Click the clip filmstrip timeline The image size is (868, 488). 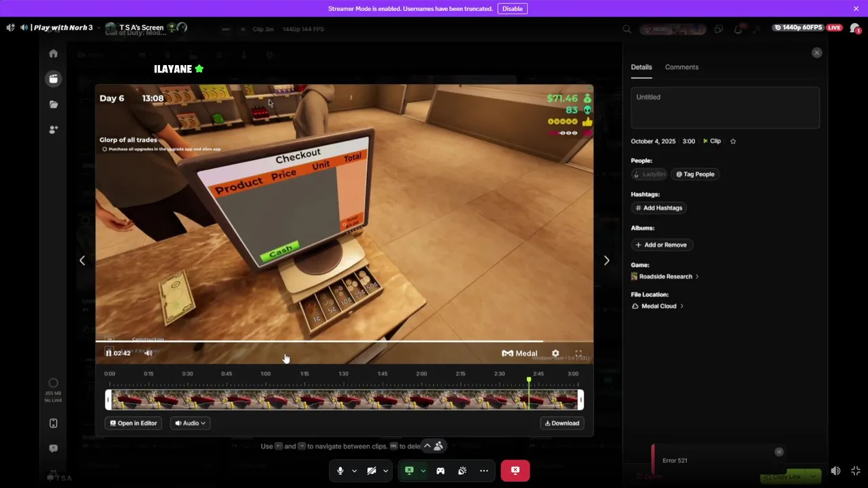coord(344,401)
